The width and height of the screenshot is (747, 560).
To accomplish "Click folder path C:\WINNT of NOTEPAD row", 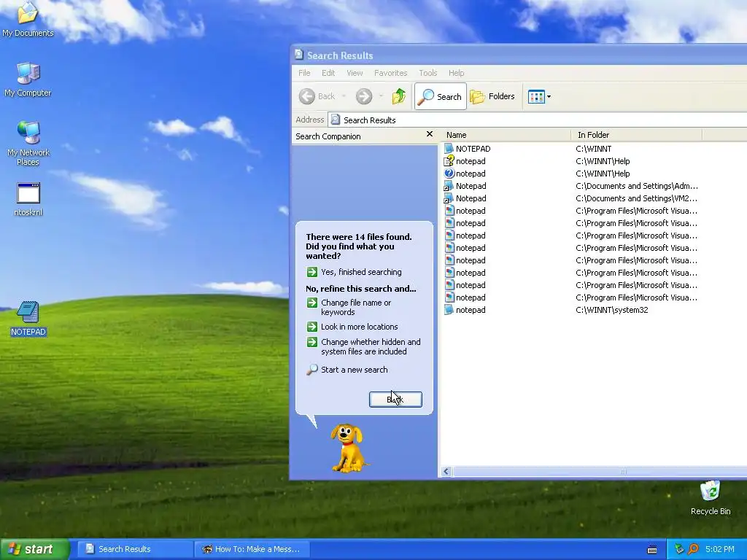I will point(594,149).
